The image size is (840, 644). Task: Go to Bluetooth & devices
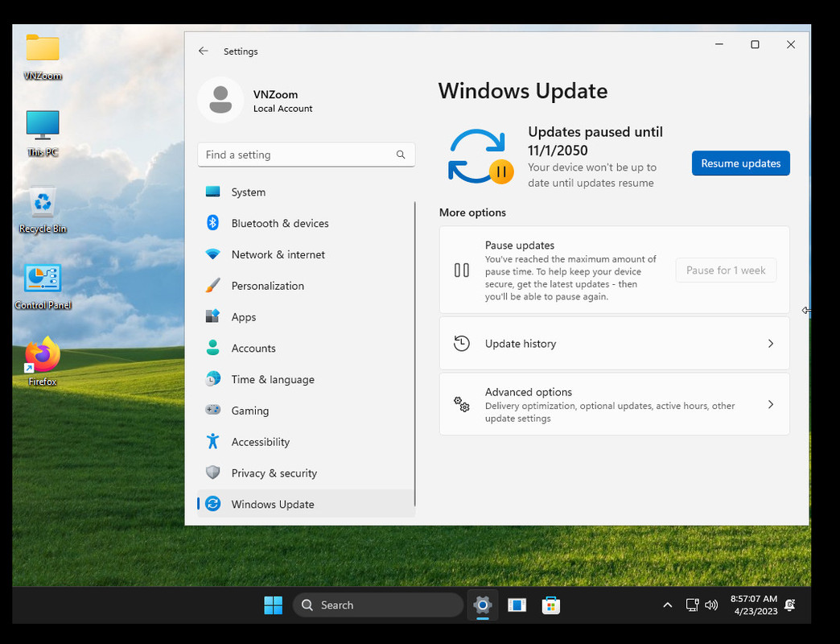coord(306,223)
